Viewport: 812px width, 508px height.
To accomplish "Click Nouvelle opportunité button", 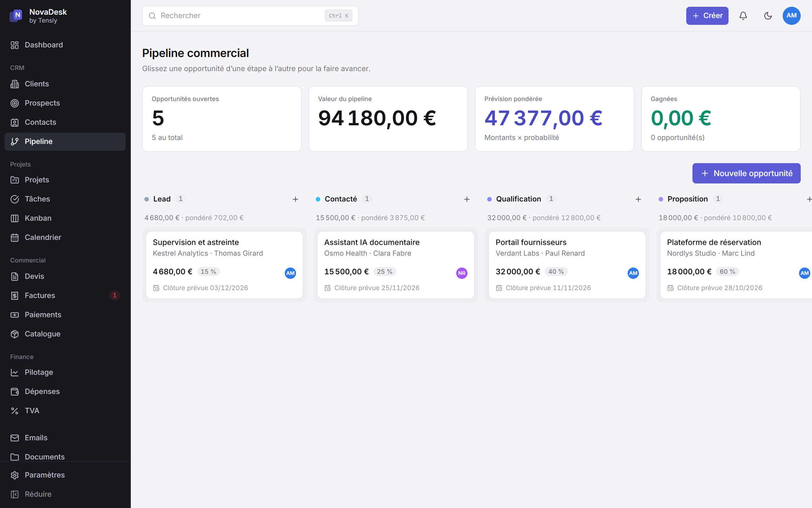I will tap(746, 173).
